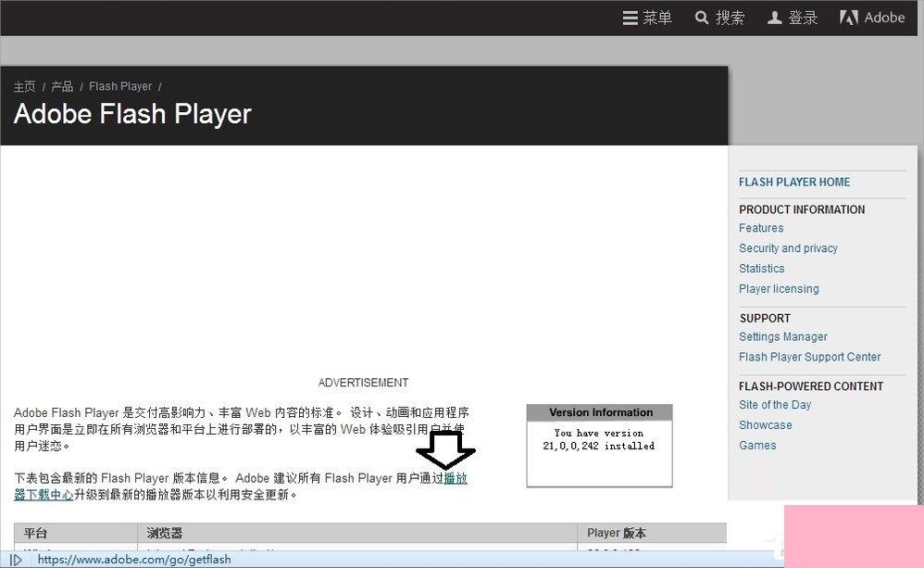Go to 主页 breadcrumb link
The image size is (924, 568).
tap(24, 87)
